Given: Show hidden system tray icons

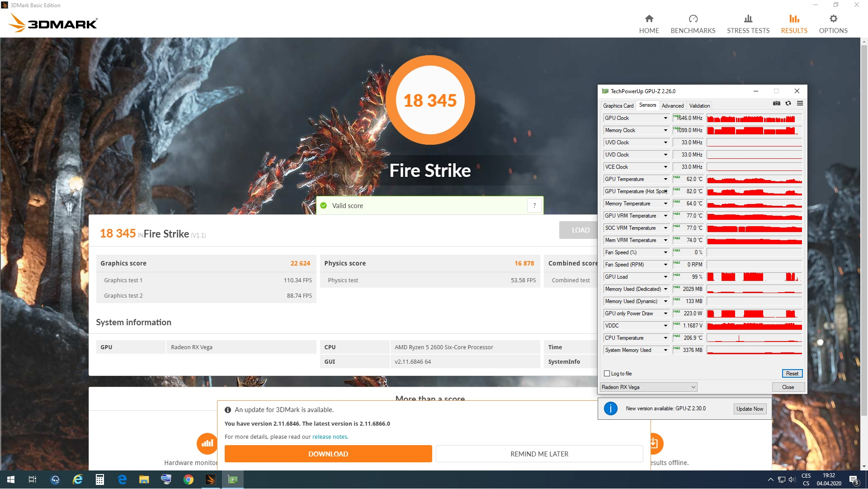Looking at the screenshot, I should pos(770,480).
